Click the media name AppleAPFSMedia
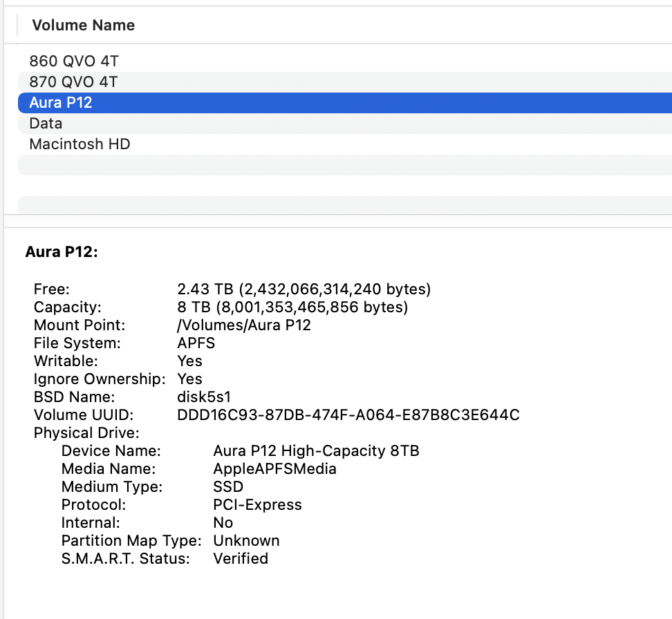The height and width of the screenshot is (619, 672). (274, 468)
